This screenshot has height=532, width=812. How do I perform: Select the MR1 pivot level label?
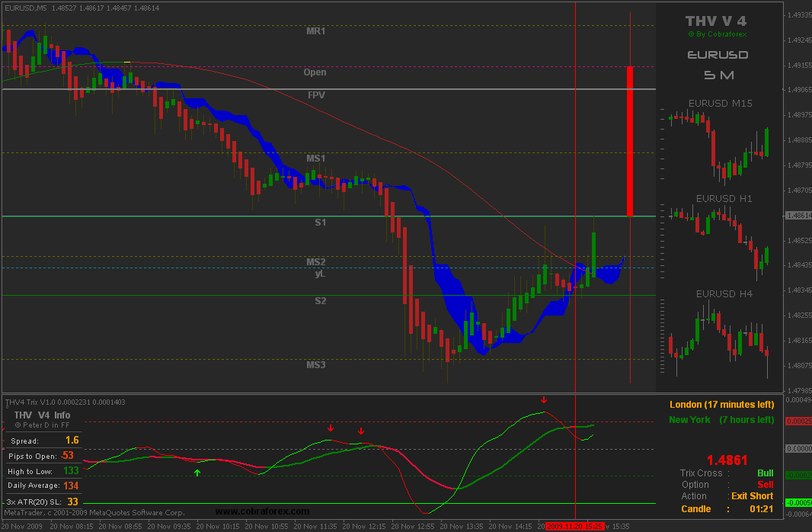(316, 31)
